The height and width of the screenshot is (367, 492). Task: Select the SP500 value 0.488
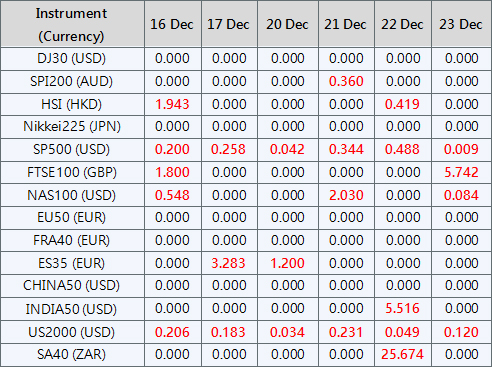tap(402, 149)
